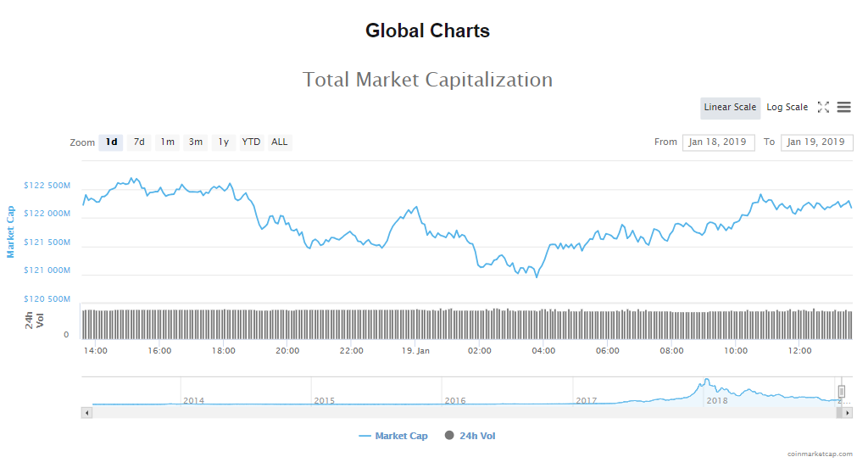Toggle 24h Vol series in legend

pyautogui.click(x=469, y=436)
